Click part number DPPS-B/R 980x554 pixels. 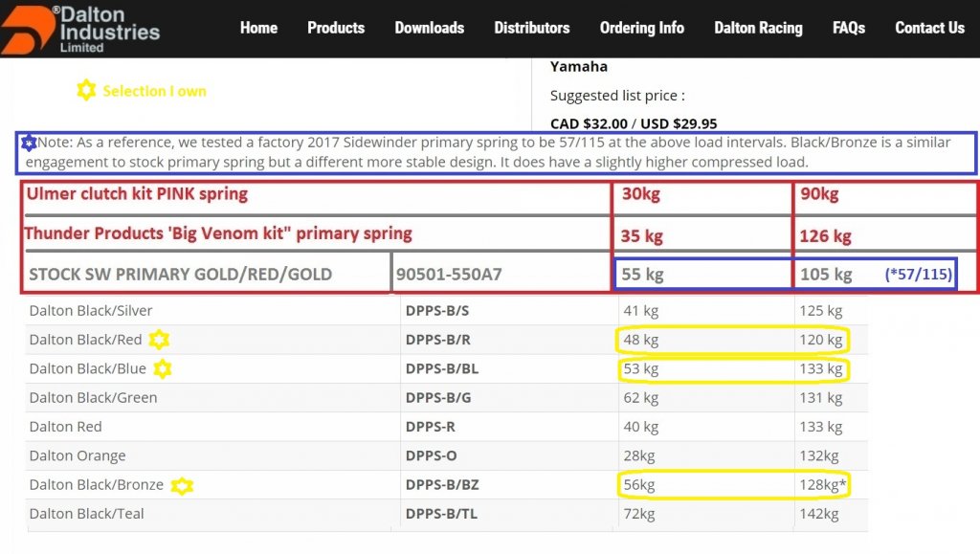point(437,340)
